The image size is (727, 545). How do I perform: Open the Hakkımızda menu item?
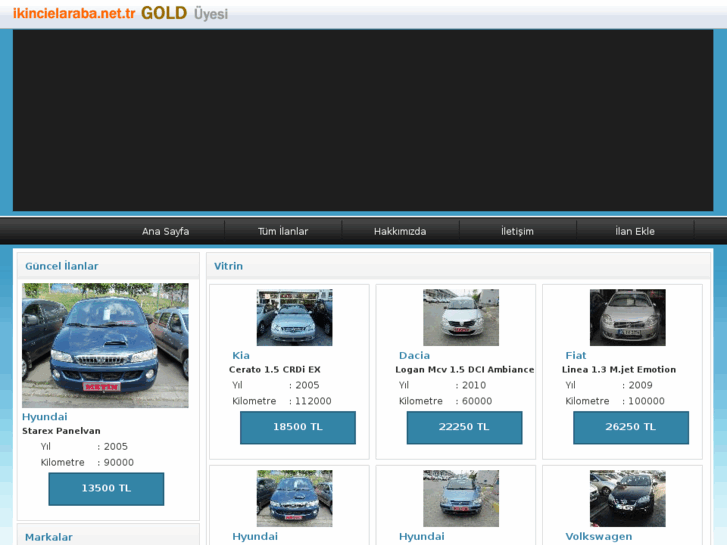400,231
